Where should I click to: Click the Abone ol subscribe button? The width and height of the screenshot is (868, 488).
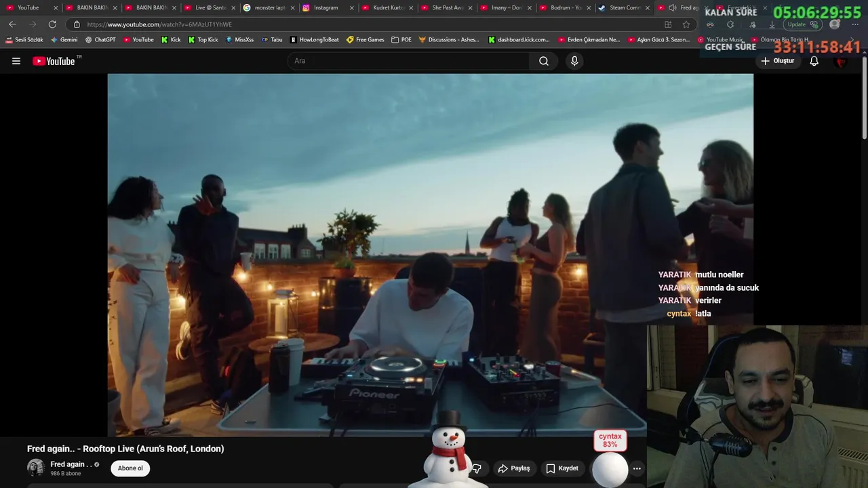point(130,468)
